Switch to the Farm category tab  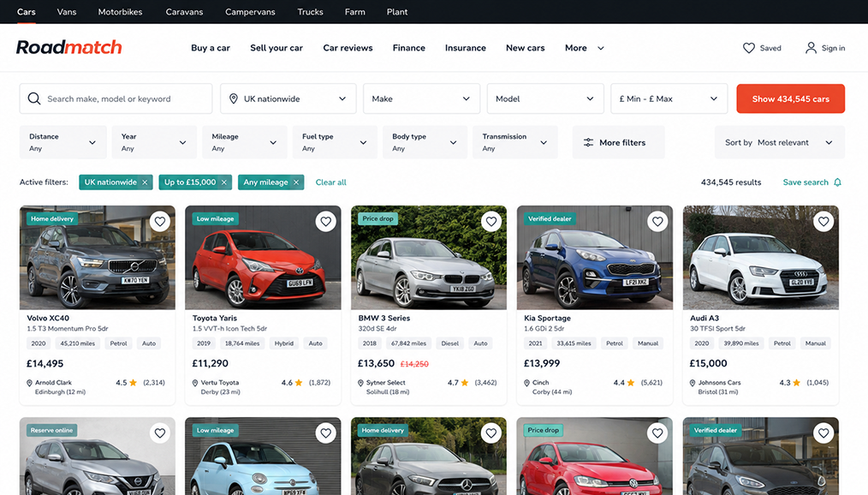pyautogui.click(x=355, y=12)
